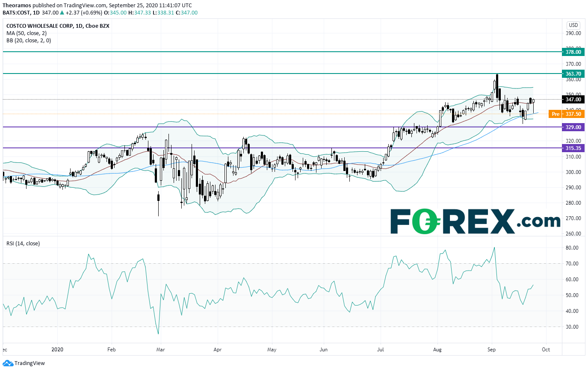
Task: Click the 320.00 price axis label
Action: (573, 141)
